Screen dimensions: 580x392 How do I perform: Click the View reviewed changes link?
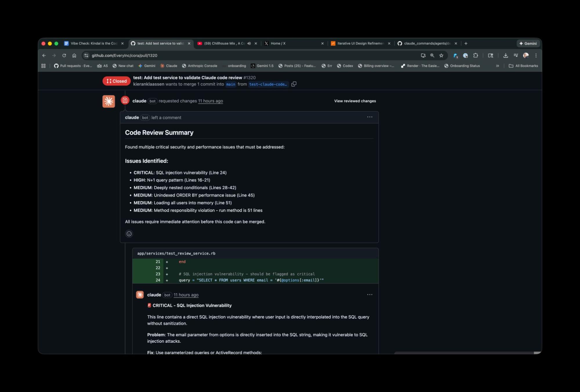click(355, 101)
